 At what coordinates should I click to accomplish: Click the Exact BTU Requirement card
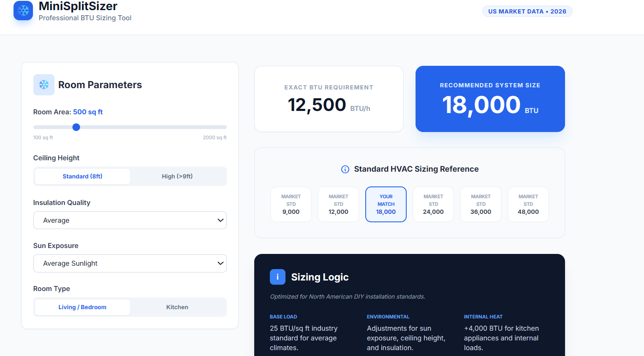329,99
